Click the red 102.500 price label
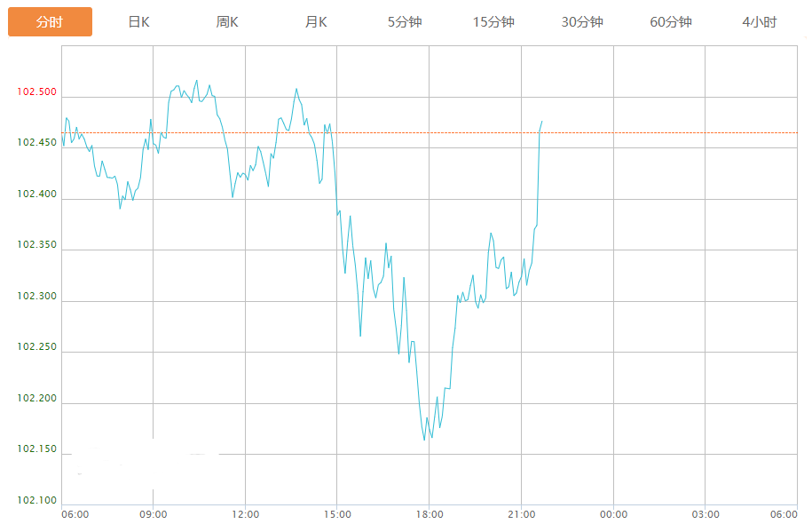Viewport: 812px width, 524px height. click(x=36, y=92)
